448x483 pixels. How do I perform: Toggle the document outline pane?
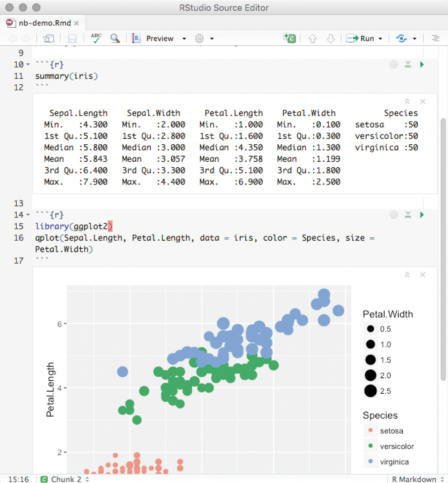tap(435, 38)
